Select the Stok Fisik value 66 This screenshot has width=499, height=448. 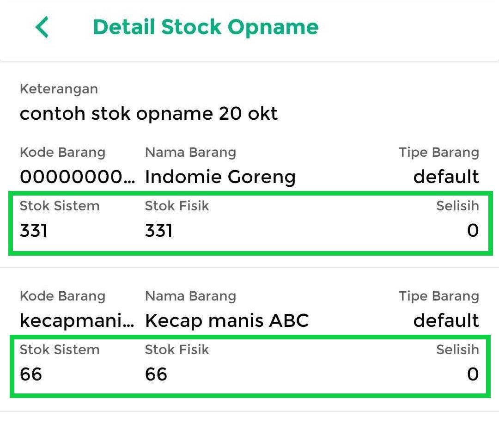click(x=156, y=374)
